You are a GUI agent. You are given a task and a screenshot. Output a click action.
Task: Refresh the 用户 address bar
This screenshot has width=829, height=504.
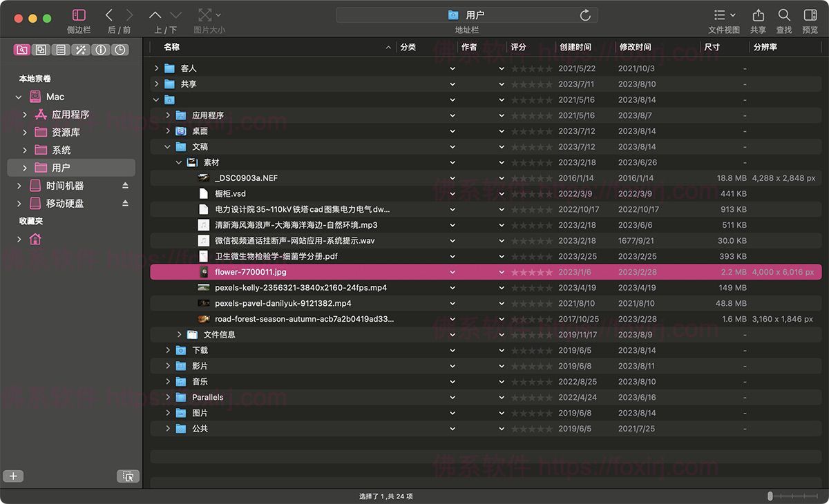(585, 14)
